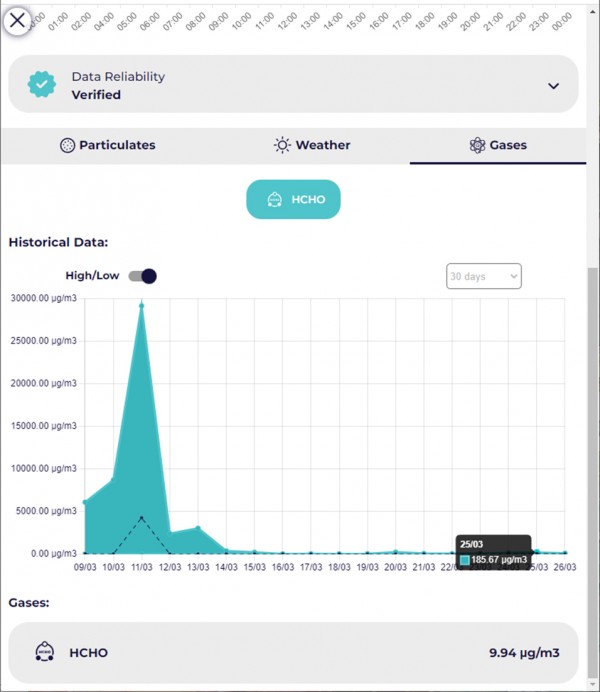Viewport: 600px width, 692px height.
Task: Open the Weather tab
Action: (x=312, y=145)
